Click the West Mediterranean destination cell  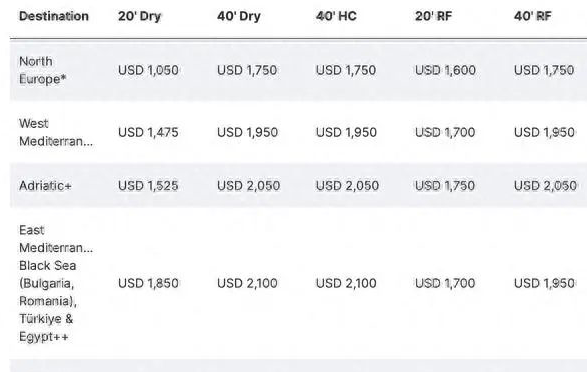(x=56, y=132)
